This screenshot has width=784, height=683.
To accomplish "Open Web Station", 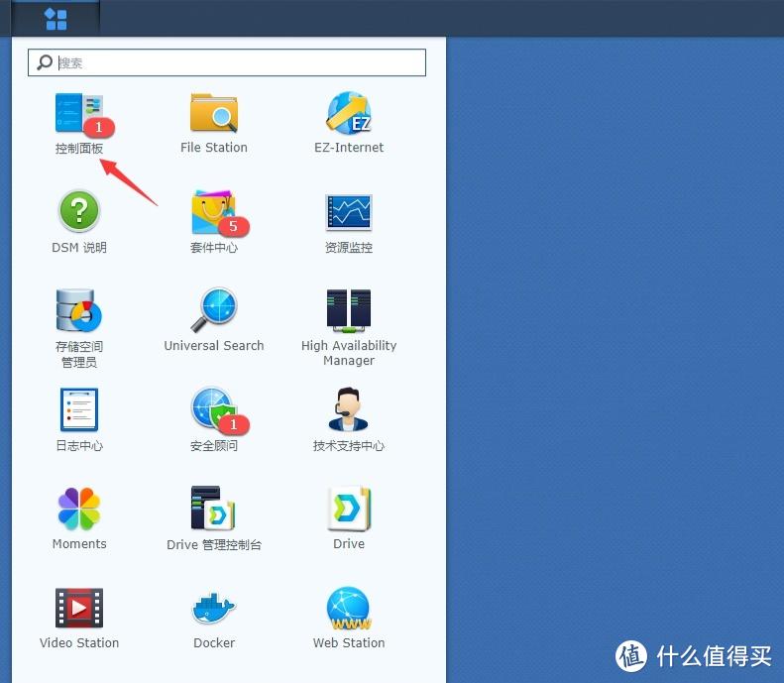I will 349,608.
